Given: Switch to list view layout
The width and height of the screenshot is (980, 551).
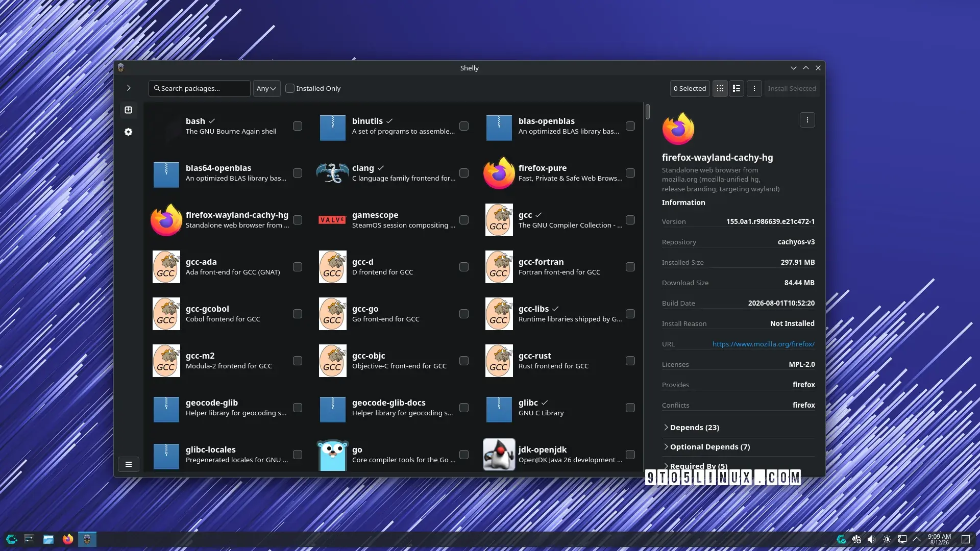Looking at the screenshot, I should point(737,88).
